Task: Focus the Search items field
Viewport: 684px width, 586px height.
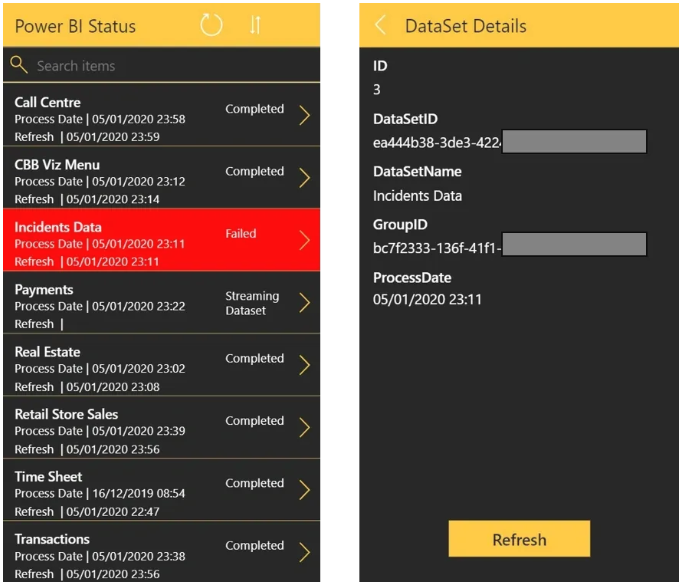Action: 161,65
